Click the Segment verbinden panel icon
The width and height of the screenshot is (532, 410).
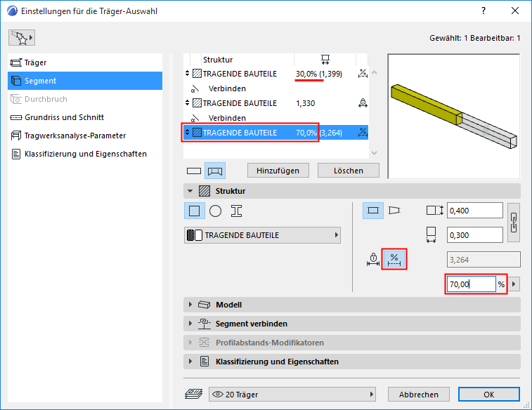tap(205, 324)
